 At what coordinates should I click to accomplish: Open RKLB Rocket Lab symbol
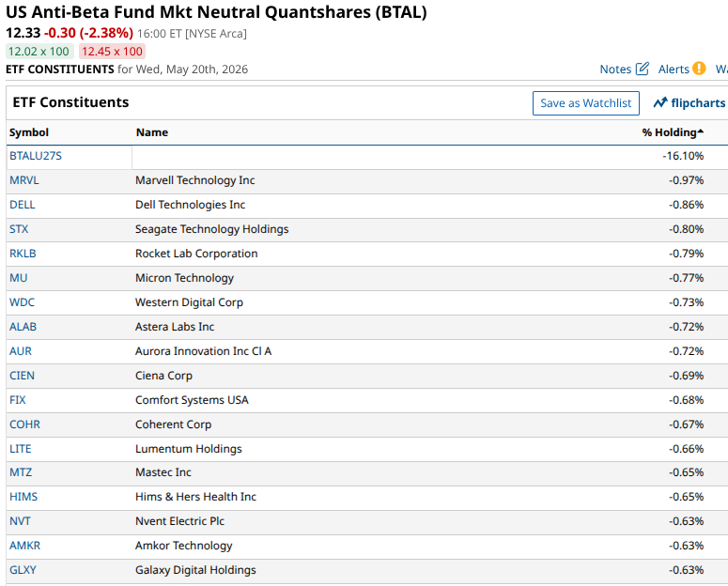tap(23, 254)
